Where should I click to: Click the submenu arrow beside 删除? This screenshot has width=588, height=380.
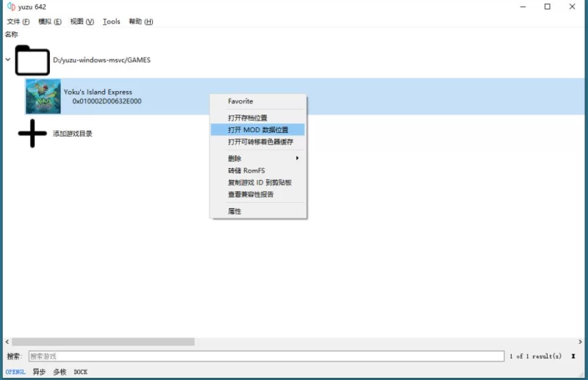297,158
